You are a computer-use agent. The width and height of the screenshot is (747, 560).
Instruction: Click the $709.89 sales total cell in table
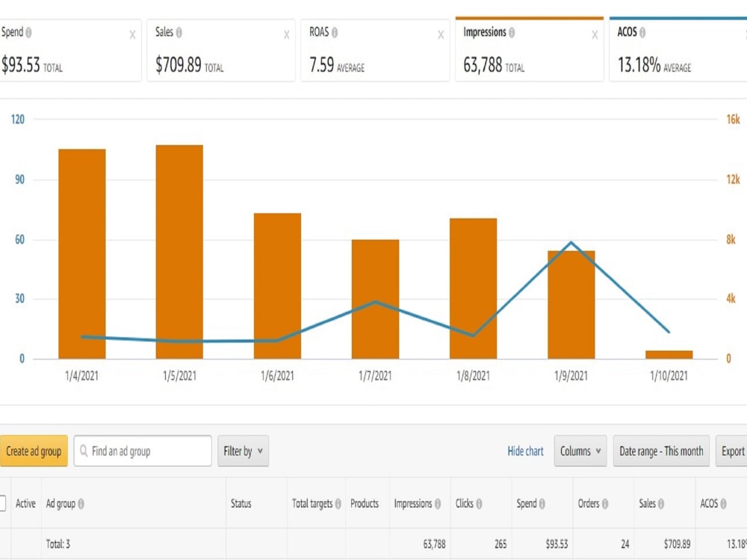tap(677, 544)
